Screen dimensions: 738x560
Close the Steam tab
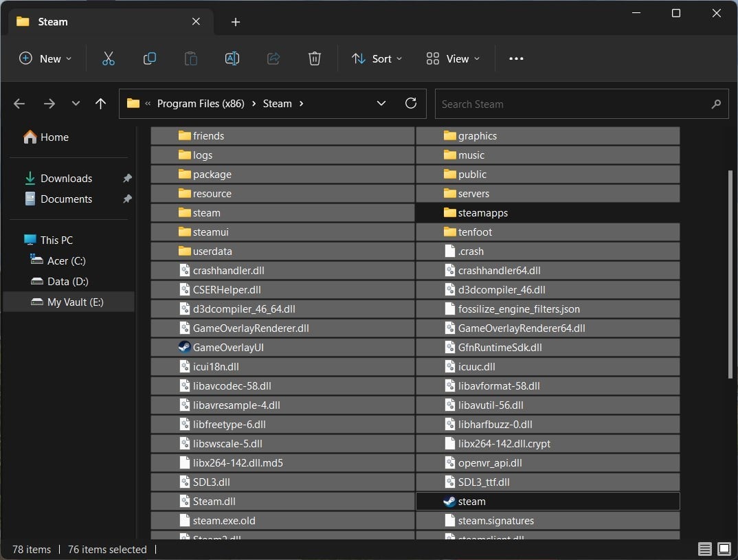pyautogui.click(x=196, y=22)
